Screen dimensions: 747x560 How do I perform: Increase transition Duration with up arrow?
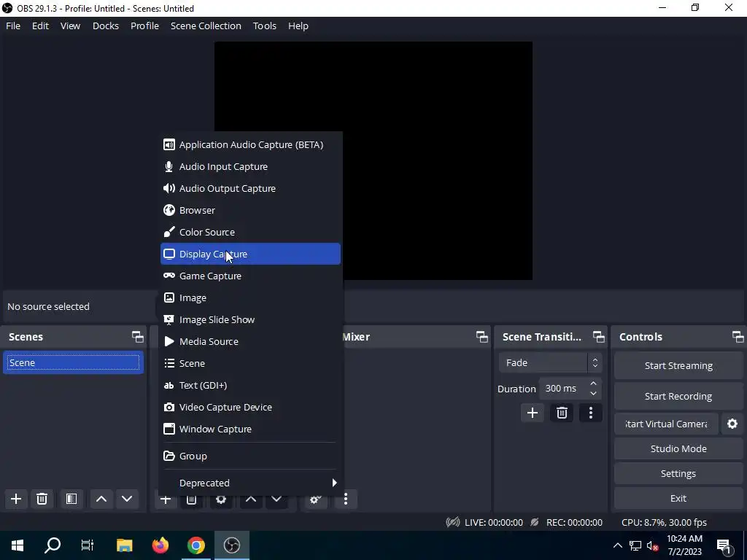(593, 384)
